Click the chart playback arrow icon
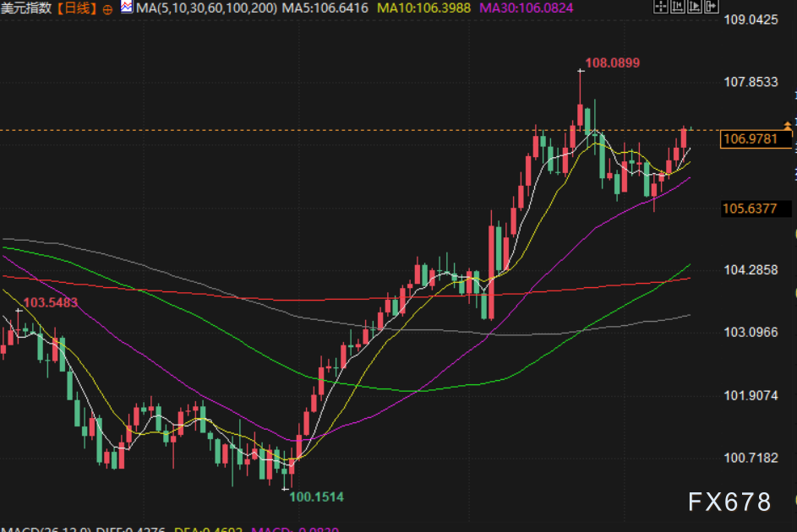797x532 pixels. [695, 6]
